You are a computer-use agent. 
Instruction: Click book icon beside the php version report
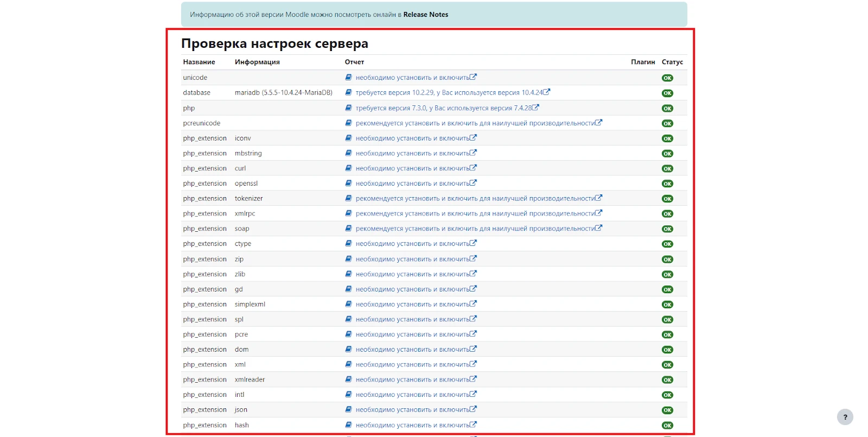coord(349,108)
